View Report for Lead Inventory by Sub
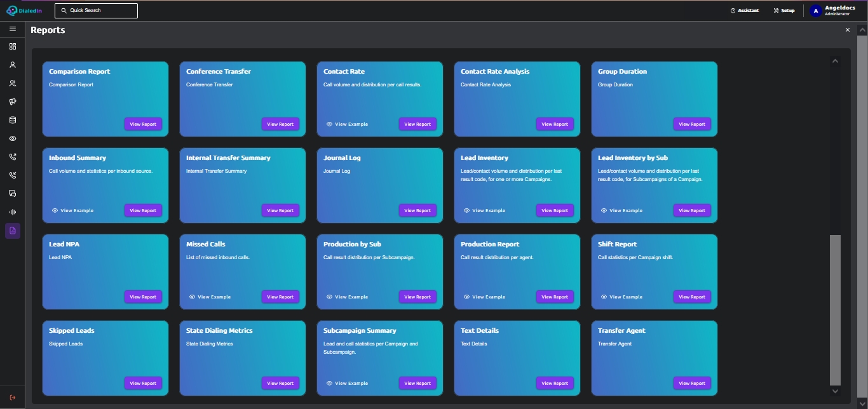Viewport: 868px width, 409px height. tap(692, 211)
